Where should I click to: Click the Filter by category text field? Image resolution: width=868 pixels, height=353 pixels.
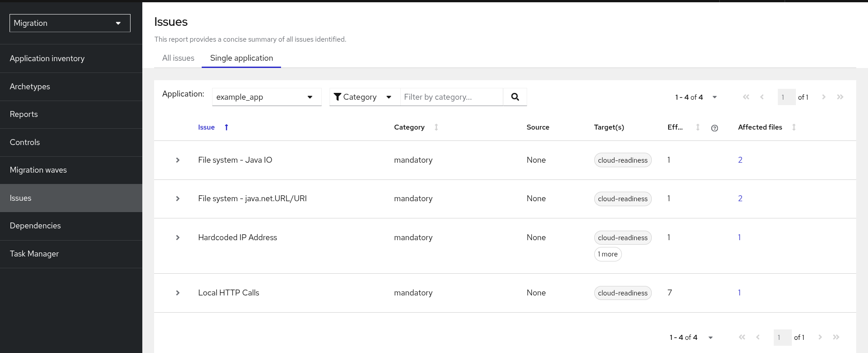(x=451, y=97)
